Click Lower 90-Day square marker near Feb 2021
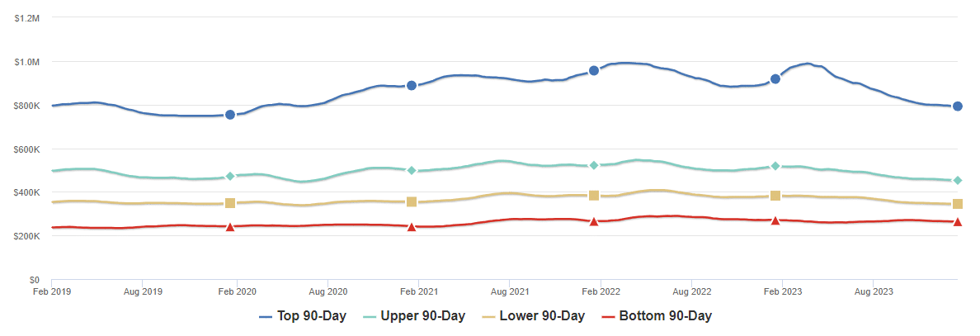Viewport: 980px width, 336px height. 412,202
